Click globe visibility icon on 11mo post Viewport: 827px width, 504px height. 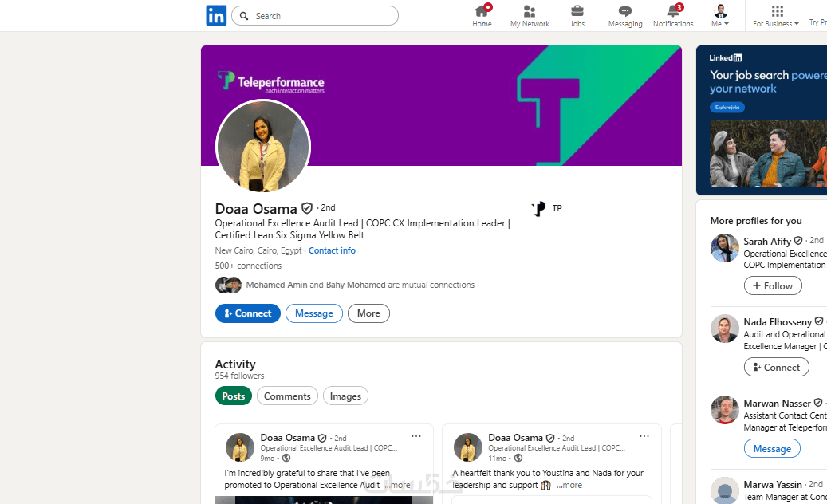click(518, 458)
